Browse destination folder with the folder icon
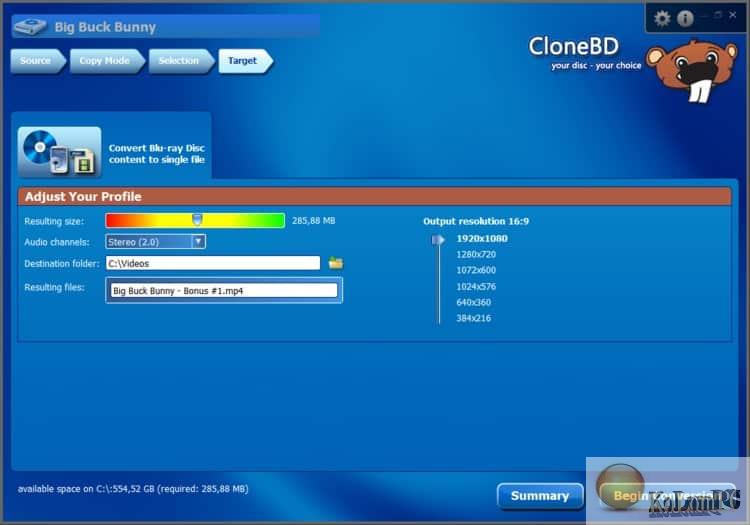Image resolution: width=750 pixels, height=525 pixels. click(336, 263)
